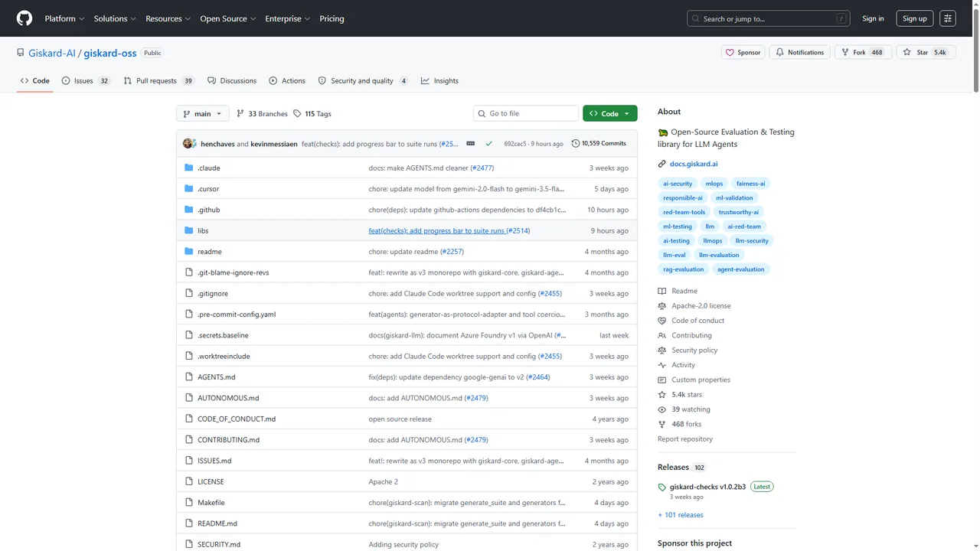This screenshot has width=980, height=551.
Task: Click Sign in link
Action: tap(873, 18)
